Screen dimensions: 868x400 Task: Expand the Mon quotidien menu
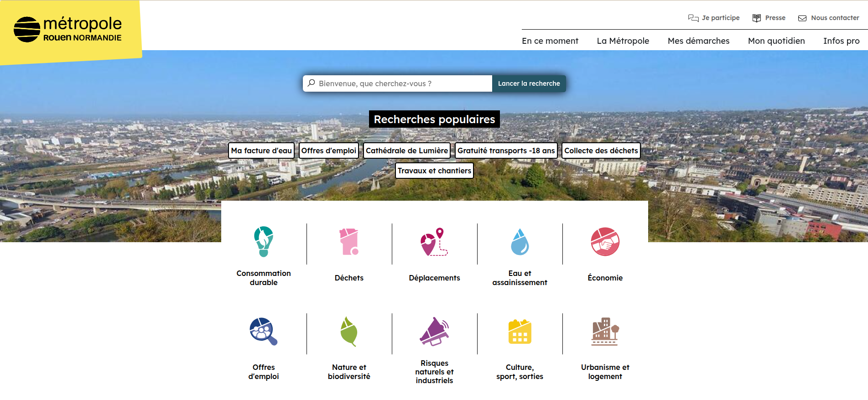click(x=776, y=41)
